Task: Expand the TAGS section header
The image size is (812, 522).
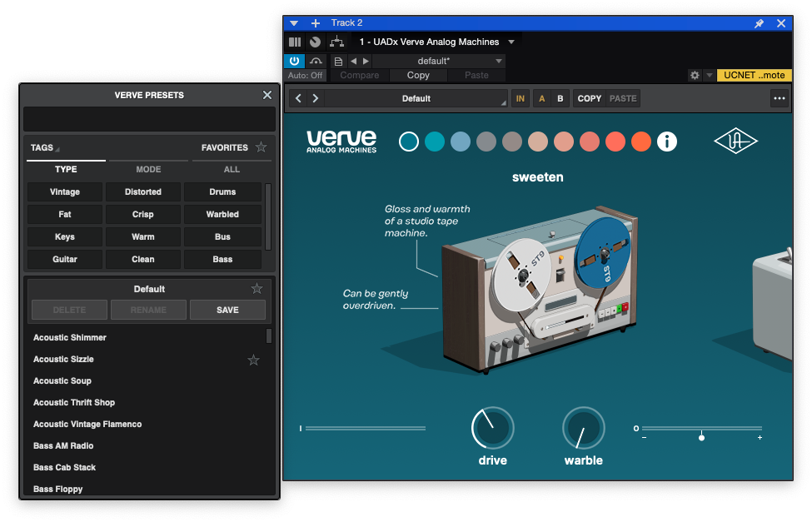Action: [x=44, y=147]
